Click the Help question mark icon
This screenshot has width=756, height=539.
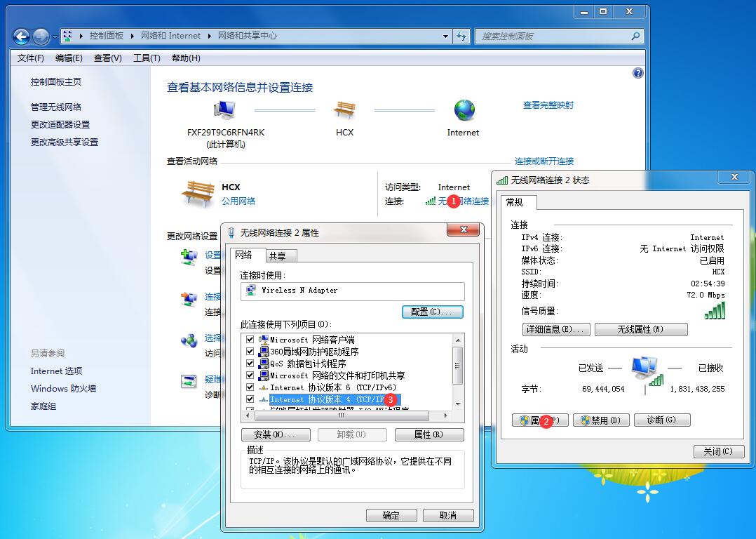637,72
